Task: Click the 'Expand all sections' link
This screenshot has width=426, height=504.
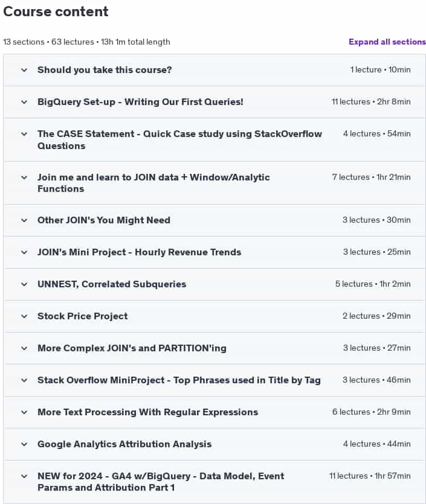Action: pos(387,42)
